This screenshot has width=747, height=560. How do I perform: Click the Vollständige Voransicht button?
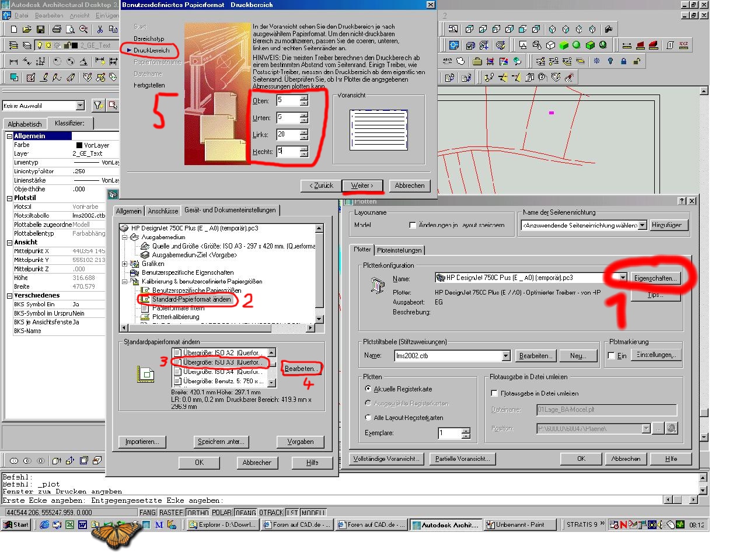[x=386, y=459]
